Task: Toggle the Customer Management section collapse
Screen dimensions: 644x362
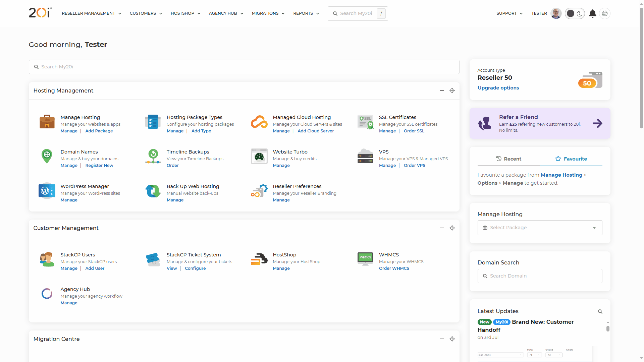Action: [442, 228]
